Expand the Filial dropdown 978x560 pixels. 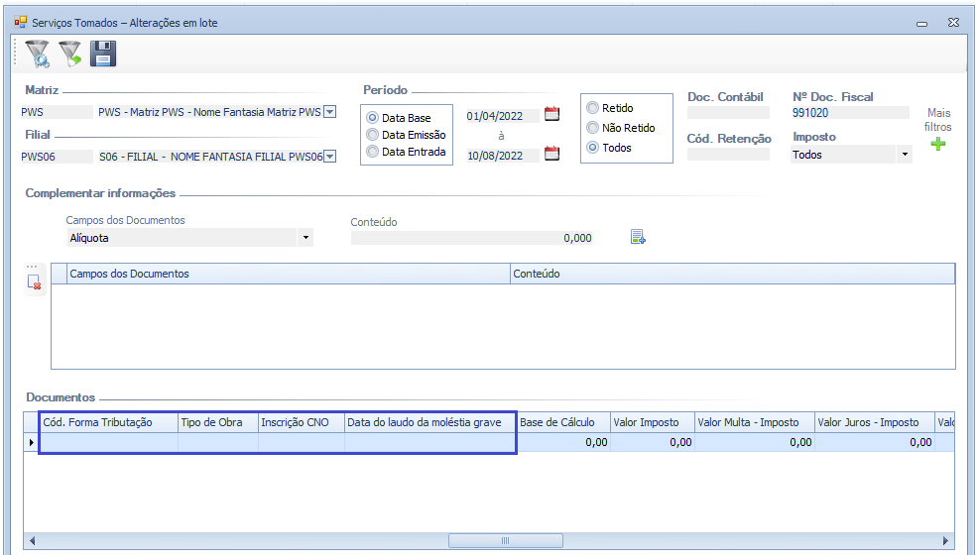330,156
